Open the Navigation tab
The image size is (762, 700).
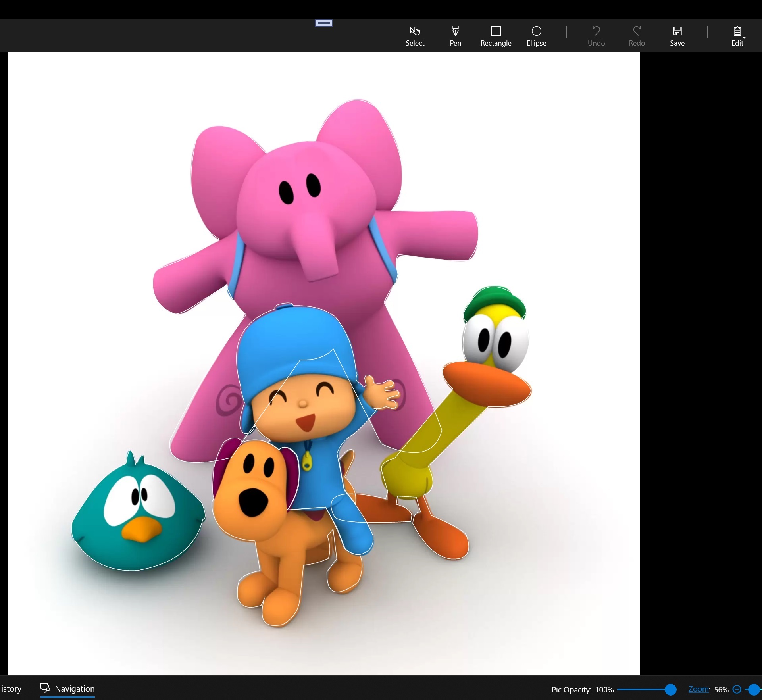click(x=68, y=688)
